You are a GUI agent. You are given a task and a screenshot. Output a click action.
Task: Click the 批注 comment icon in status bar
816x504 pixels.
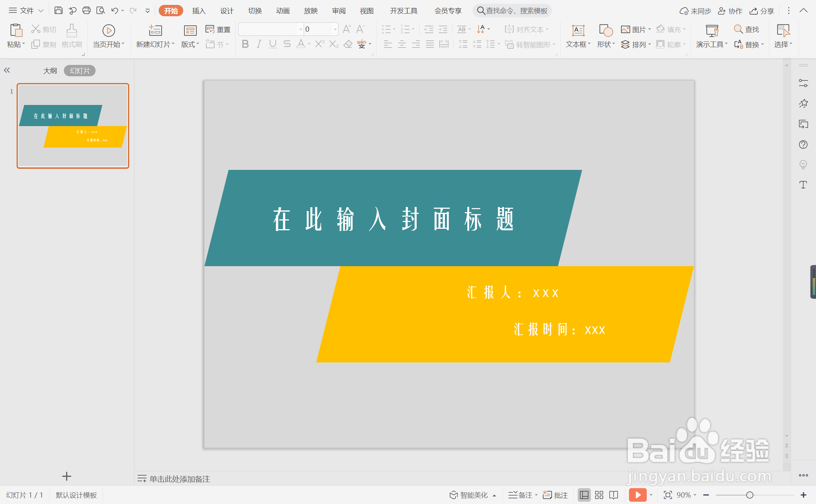pos(555,495)
